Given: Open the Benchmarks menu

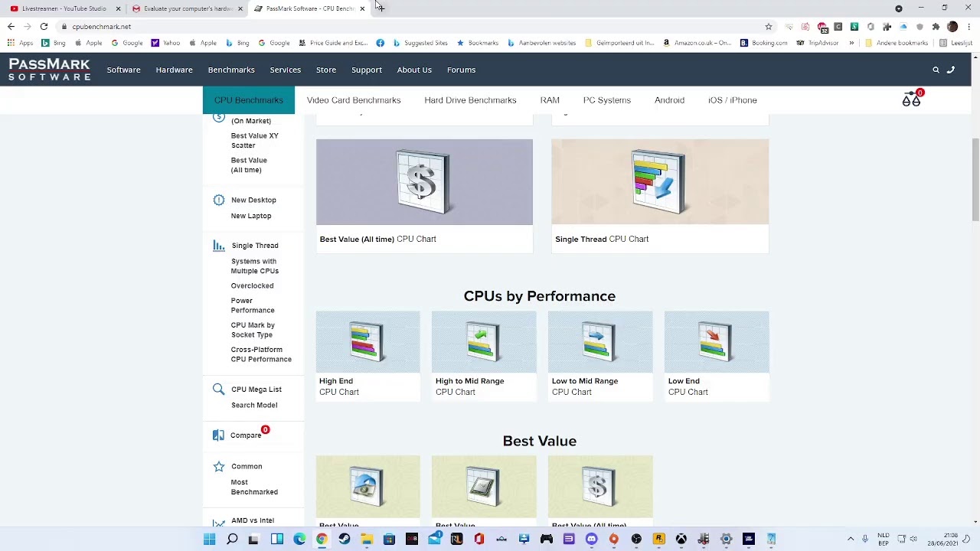Looking at the screenshot, I should point(231,70).
